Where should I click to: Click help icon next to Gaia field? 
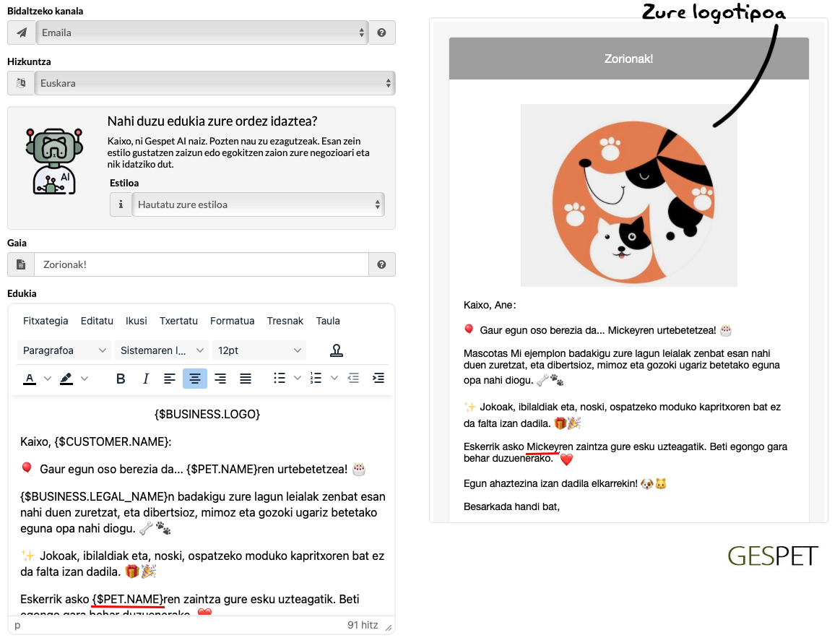point(381,264)
